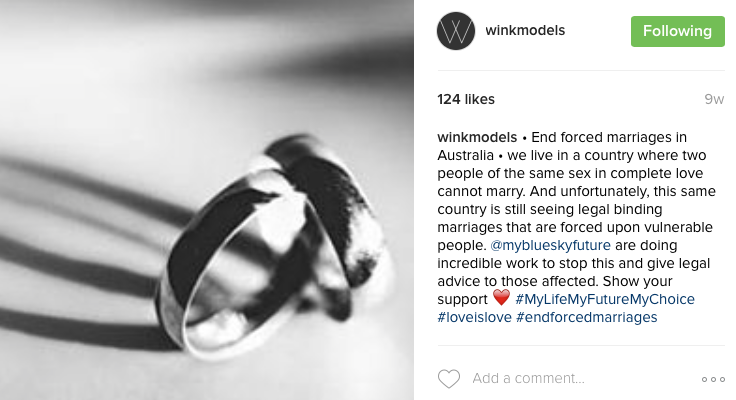This screenshot has width=736, height=400.
Task: Focus the Add a comment field
Action: pos(582,378)
